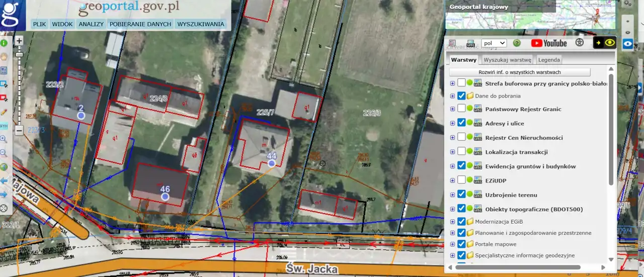Open the YouTube channel icon
This screenshot has width=644, height=277.
coord(549,43)
